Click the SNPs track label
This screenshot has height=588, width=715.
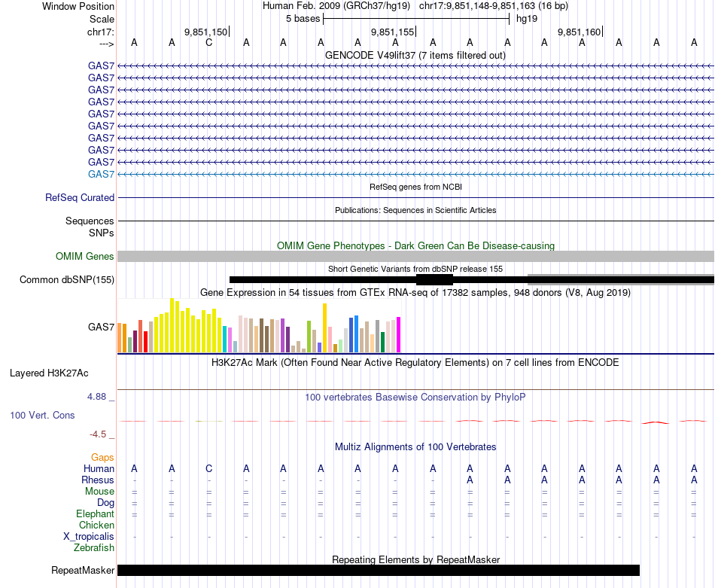tap(102, 233)
